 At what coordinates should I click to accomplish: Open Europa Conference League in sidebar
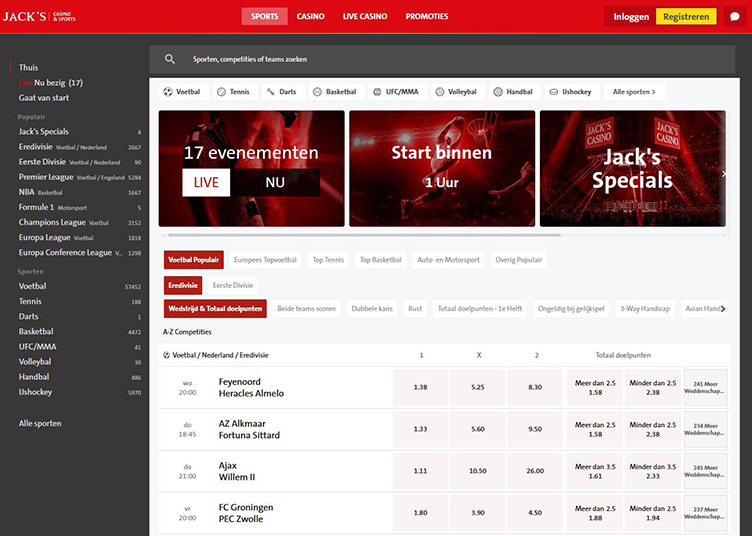[80, 253]
